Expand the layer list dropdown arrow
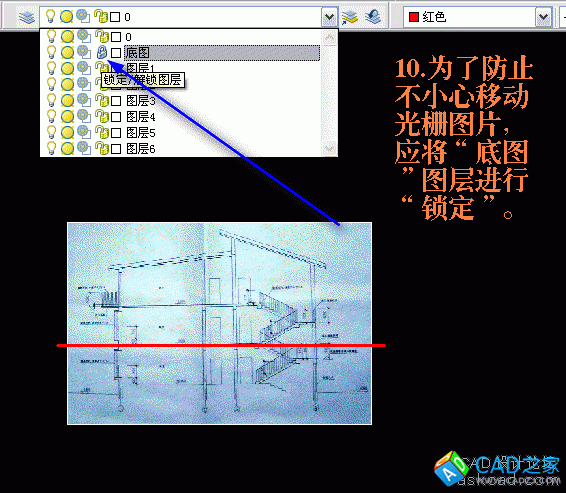The image size is (566, 493). (x=329, y=17)
